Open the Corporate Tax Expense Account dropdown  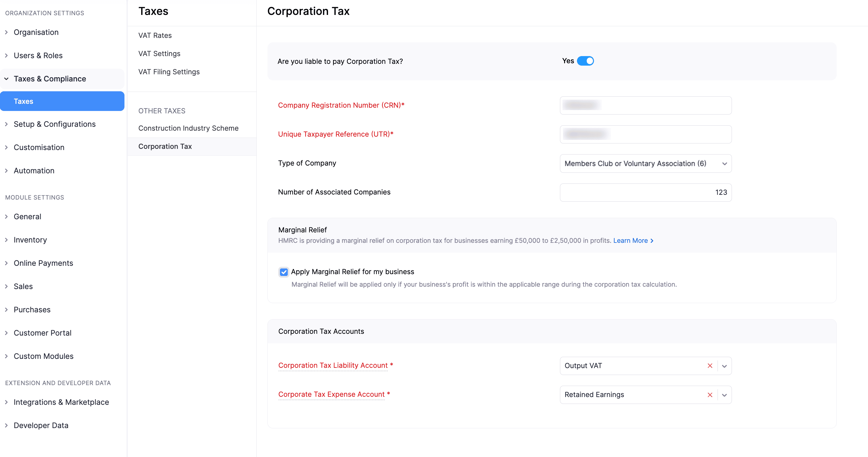click(724, 395)
